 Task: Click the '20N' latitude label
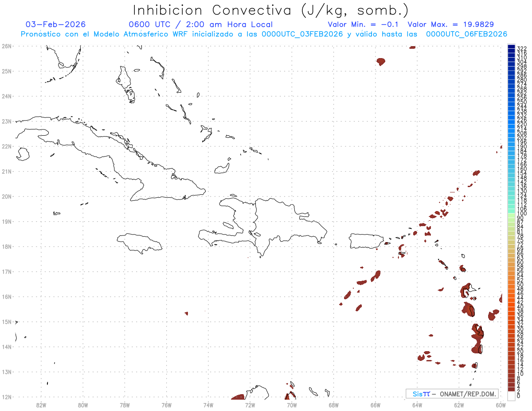coord(7,196)
